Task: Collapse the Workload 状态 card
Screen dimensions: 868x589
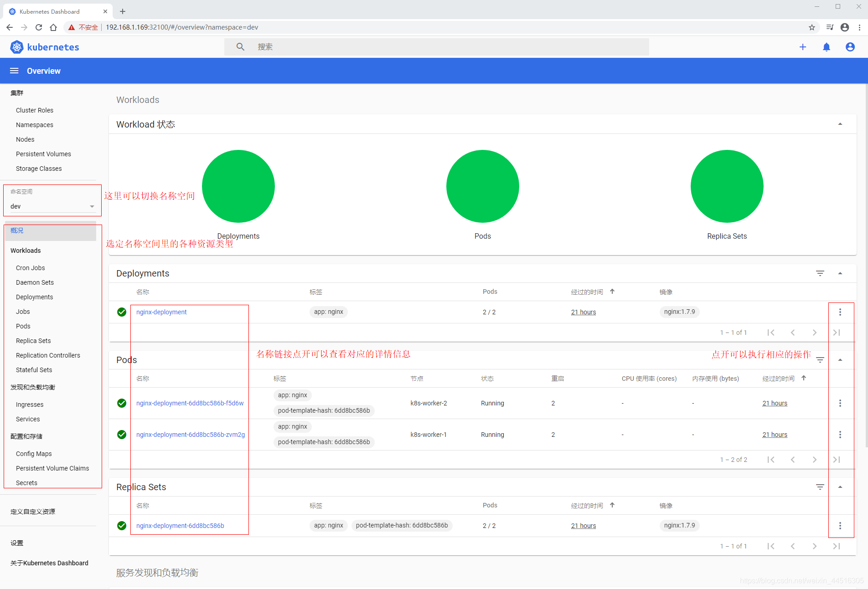Action: click(840, 124)
